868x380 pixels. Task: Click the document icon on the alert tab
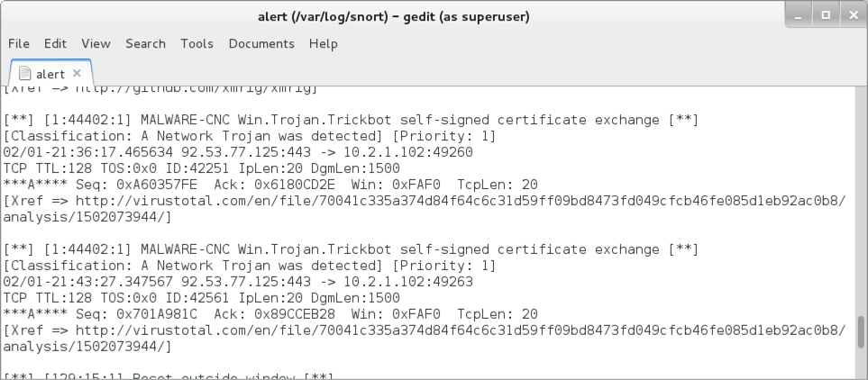click(24, 73)
